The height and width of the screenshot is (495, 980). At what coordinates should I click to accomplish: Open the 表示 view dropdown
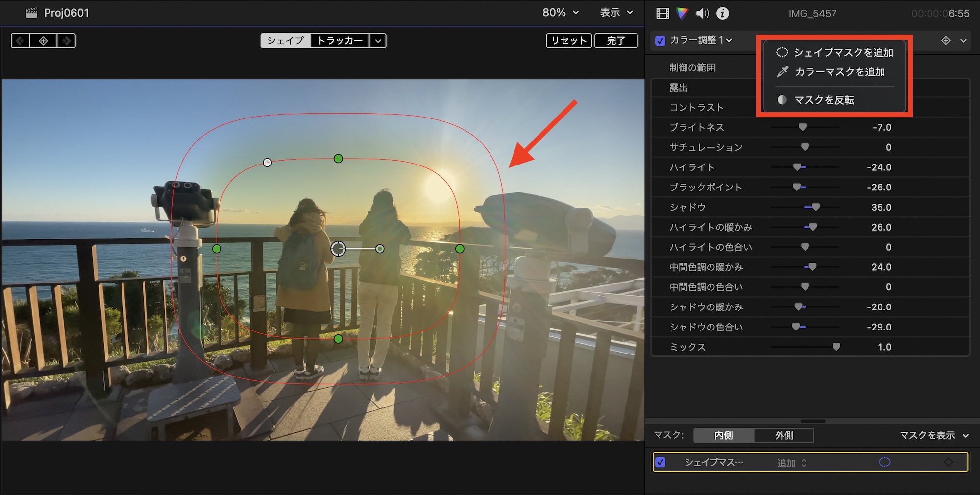616,13
